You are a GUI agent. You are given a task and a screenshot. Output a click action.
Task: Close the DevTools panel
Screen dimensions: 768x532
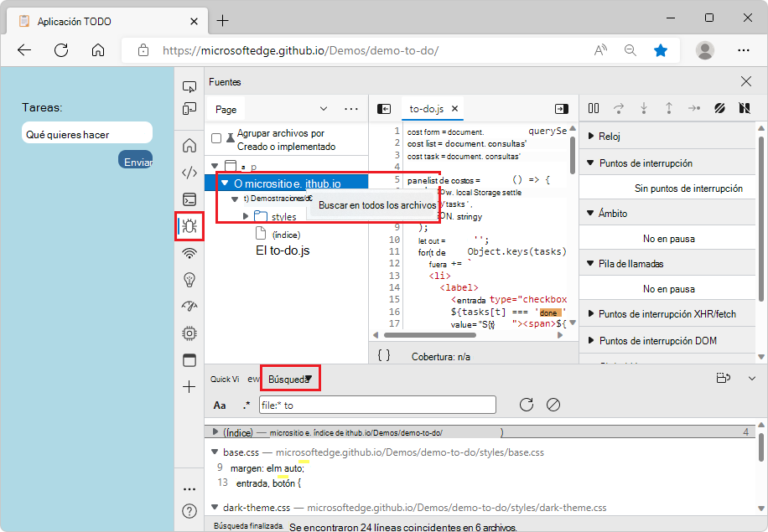point(746,81)
